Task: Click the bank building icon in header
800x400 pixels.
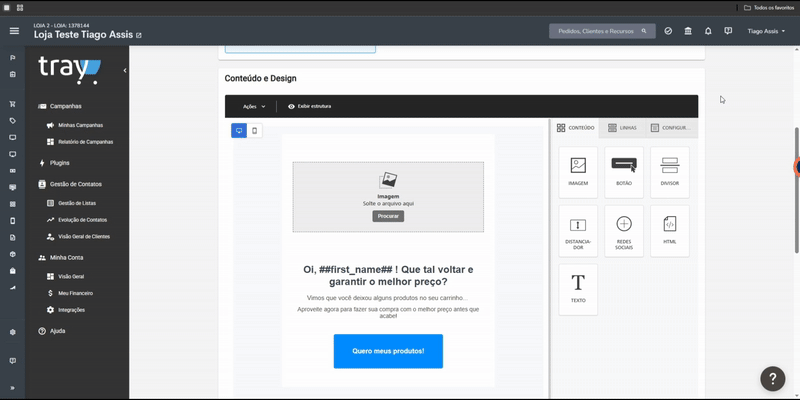Action: coord(688,31)
